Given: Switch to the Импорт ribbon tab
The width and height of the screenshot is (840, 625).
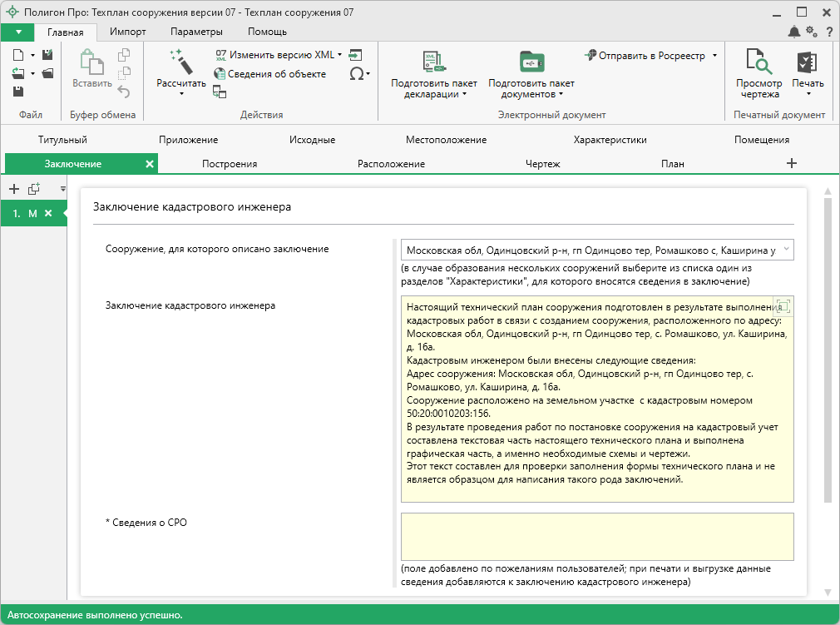Looking at the screenshot, I should (x=127, y=32).
